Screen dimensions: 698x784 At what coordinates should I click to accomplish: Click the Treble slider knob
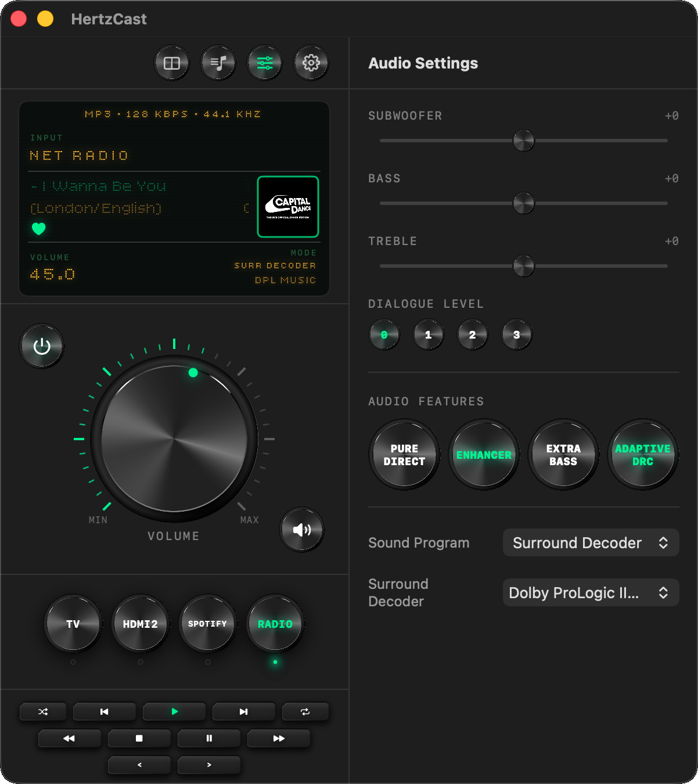point(524,266)
